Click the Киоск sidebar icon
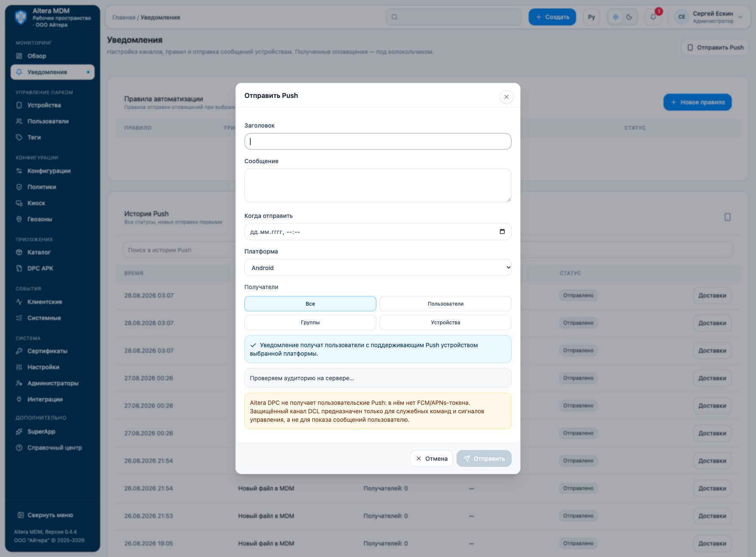Screen dimensions: 756x557 tap(19, 203)
